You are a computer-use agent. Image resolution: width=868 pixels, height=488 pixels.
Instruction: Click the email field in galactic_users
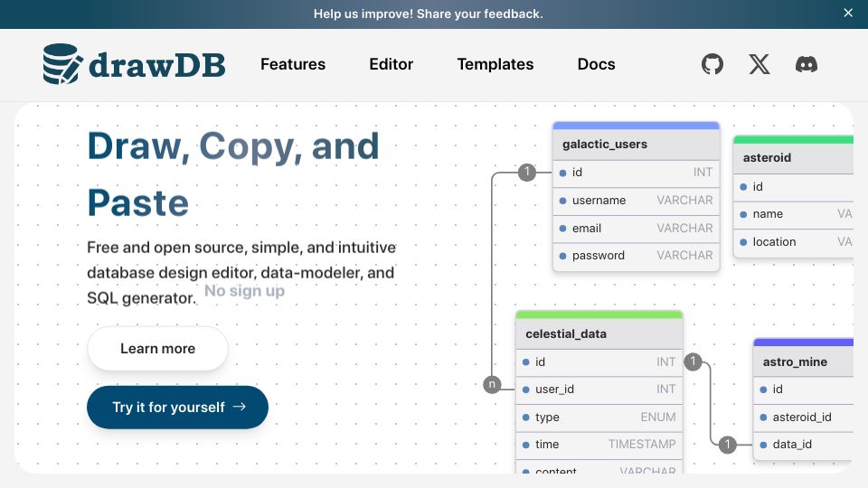(x=636, y=228)
